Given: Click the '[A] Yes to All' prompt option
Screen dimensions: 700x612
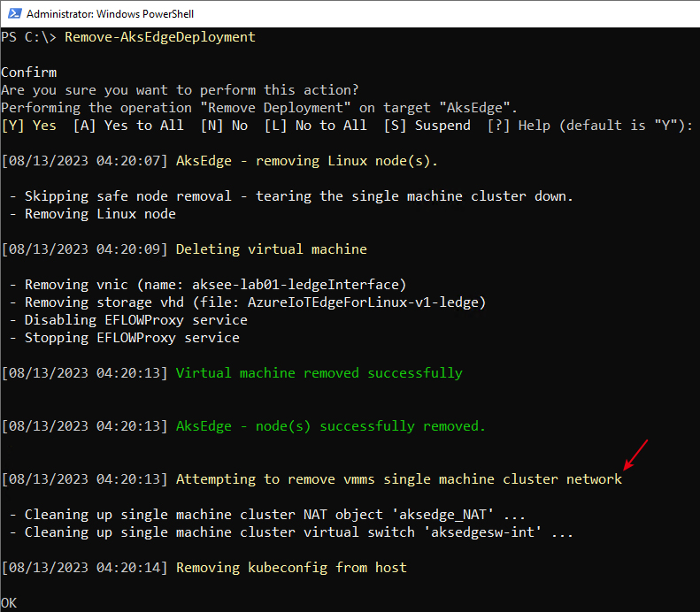Looking at the screenshot, I should pyautogui.click(x=128, y=126).
